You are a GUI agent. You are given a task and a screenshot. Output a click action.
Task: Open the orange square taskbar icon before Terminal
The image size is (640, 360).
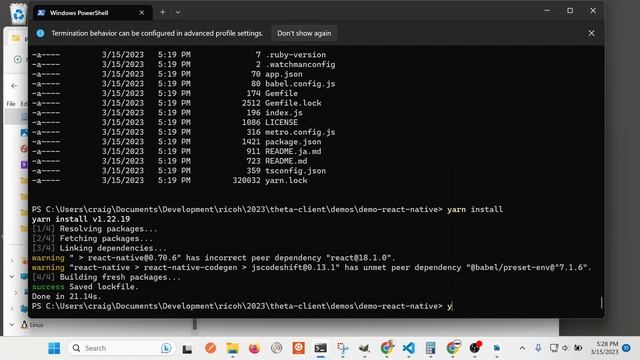click(x=298, y=348)
